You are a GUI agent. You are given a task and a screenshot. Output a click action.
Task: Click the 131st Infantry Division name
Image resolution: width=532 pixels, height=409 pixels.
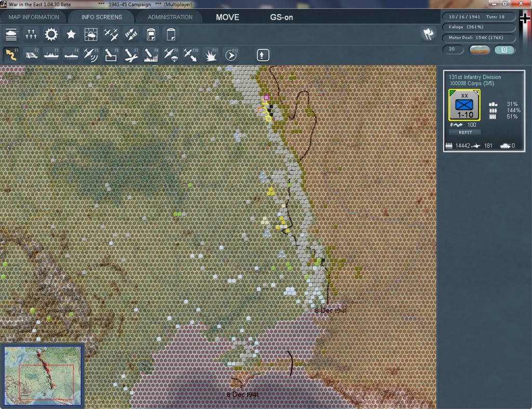(x=475, y=77)
